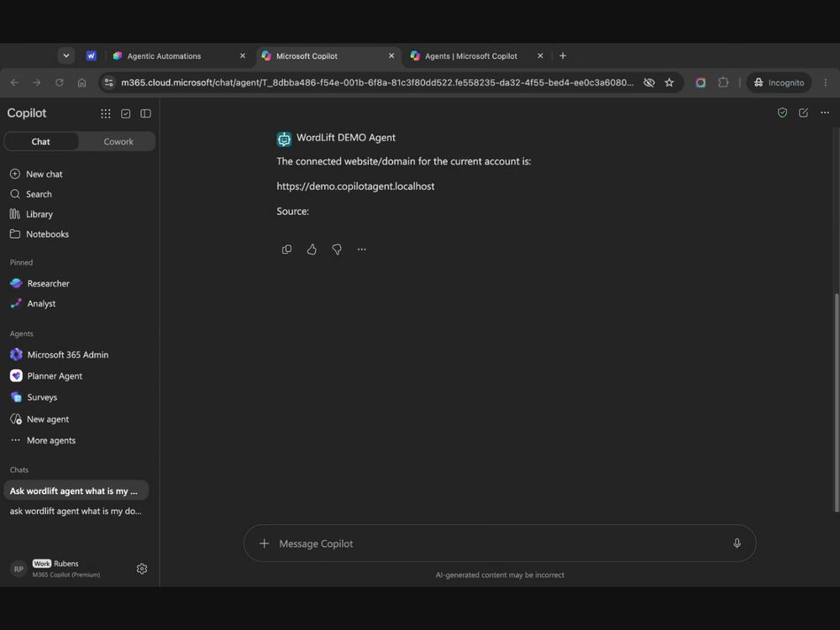840x630 pixels.
Task: Open the top-right ellipsis menu of chat
Action: click(825, 113)
